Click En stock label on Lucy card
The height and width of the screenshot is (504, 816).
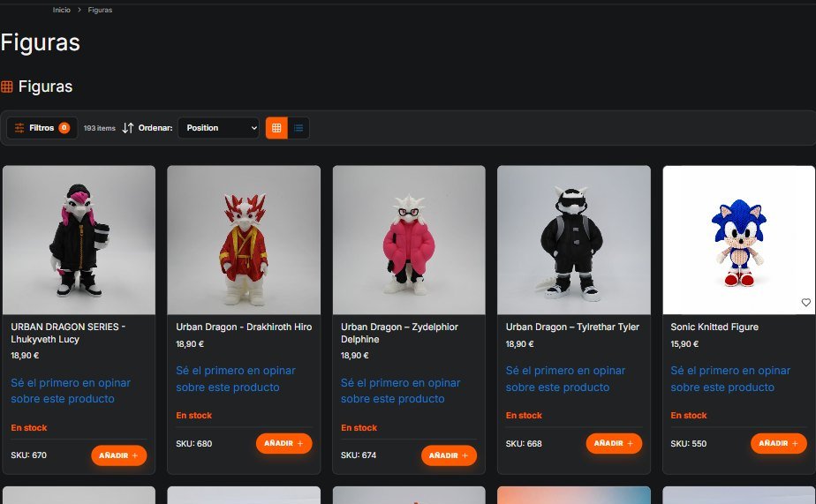click(29, 427)
